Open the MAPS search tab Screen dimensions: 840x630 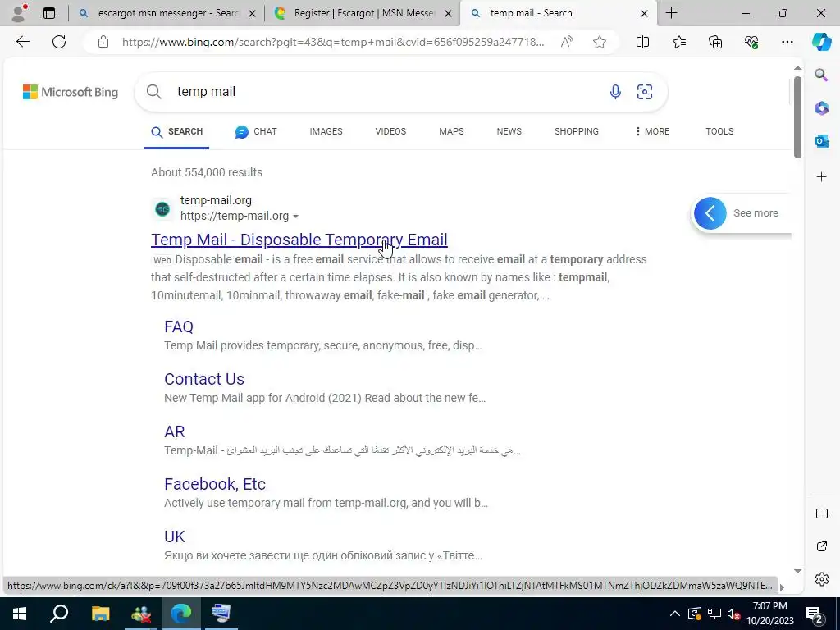451,131
